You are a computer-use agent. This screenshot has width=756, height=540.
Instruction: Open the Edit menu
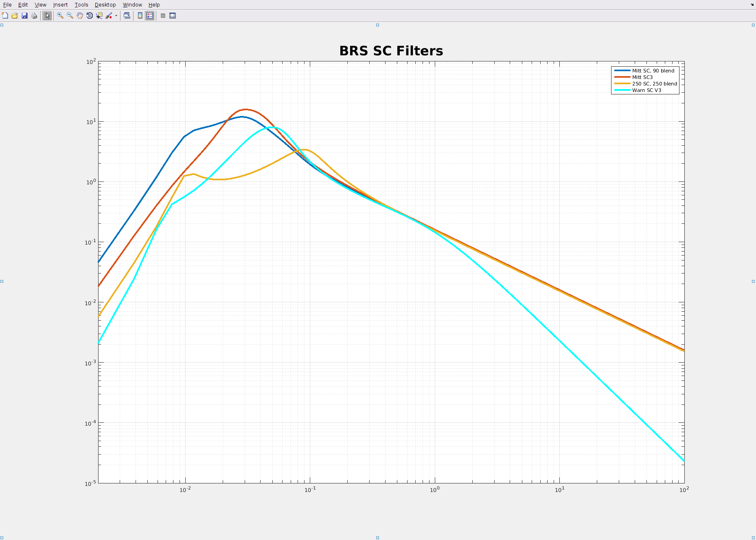[23, 4]
